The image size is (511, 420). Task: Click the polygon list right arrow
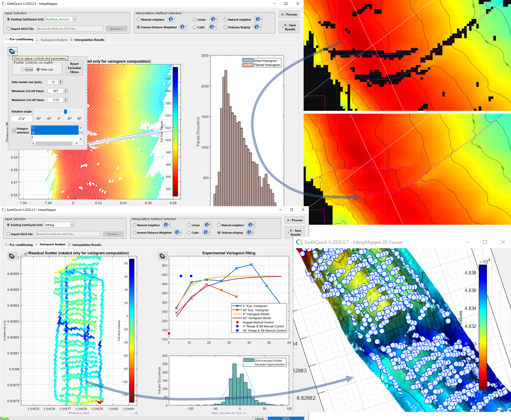[x=77, y=143]
